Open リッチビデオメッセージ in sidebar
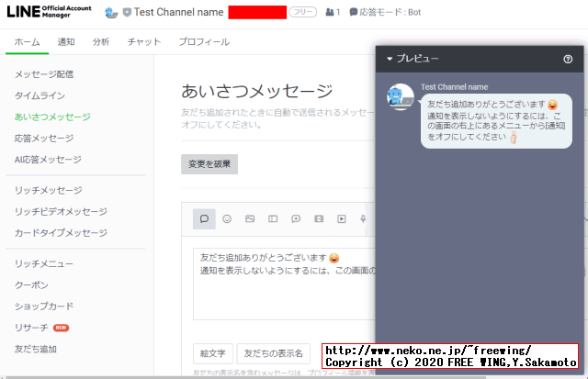This screenshot has height=379, width=588. pos(61,212)
